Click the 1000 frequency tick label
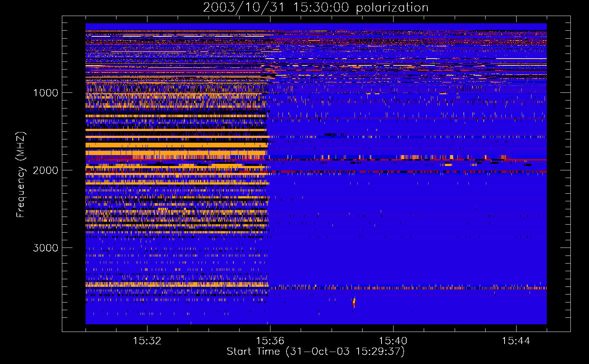The width and height of the screenshot is (589, 364). tap(46, 93)
